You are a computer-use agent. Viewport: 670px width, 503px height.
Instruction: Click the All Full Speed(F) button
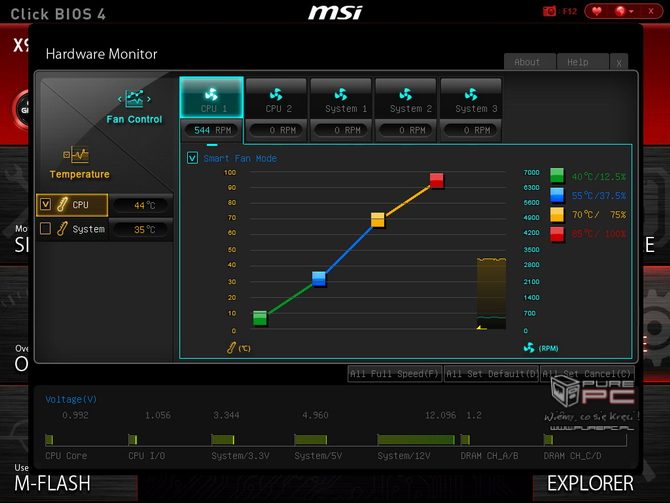click(x=394, y=374)
